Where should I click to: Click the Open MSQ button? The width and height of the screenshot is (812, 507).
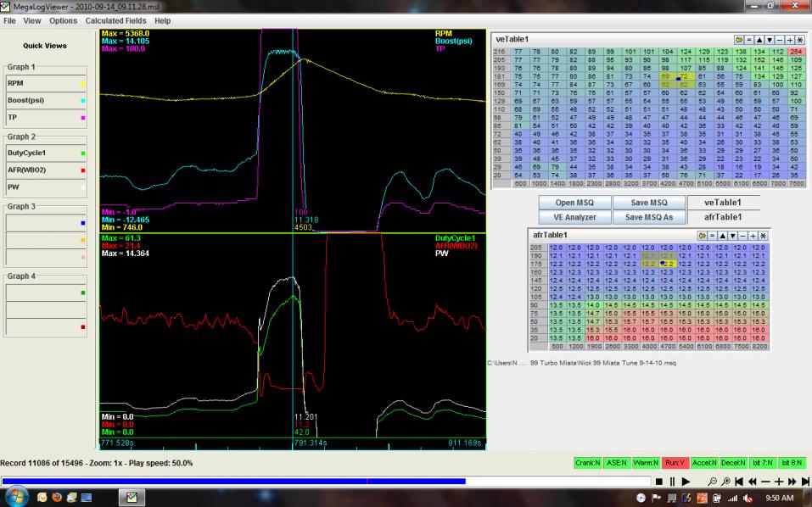576,203
